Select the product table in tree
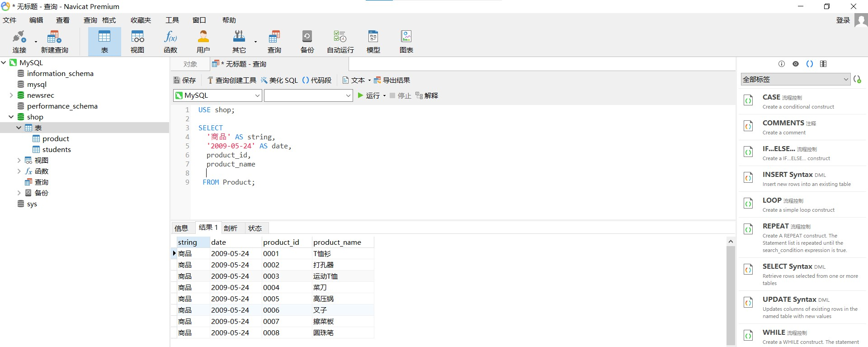The width and height of the screenshot is (868, 347). 56,138
